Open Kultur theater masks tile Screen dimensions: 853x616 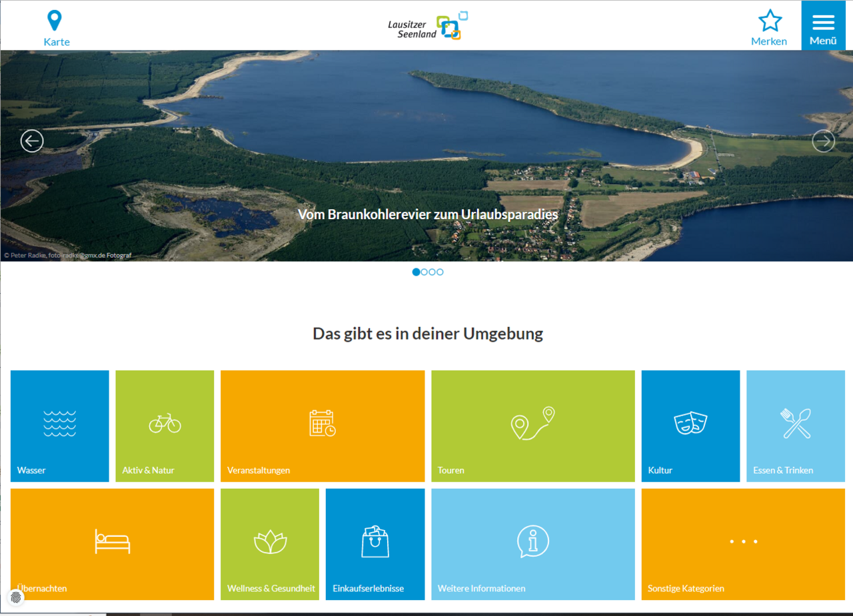[x=690, y=426]
